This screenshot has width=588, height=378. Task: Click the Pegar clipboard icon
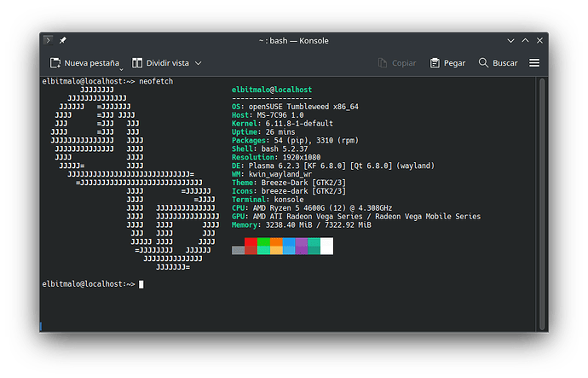(435, 63)
